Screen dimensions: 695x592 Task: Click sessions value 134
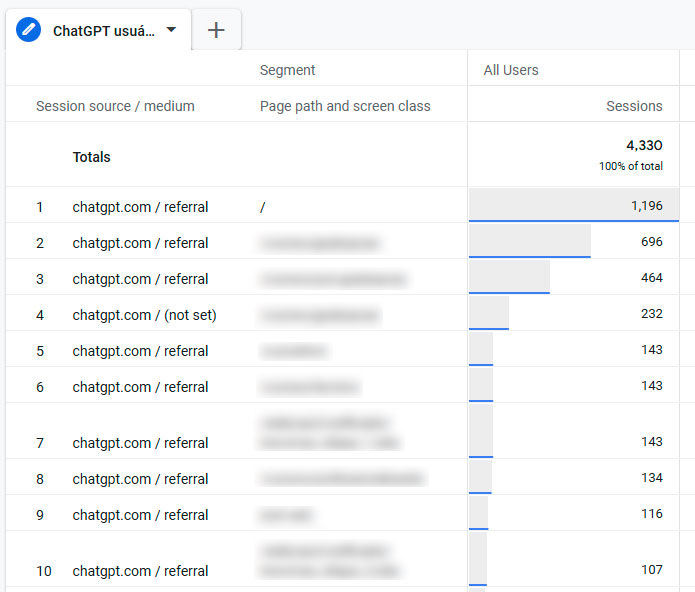tap(652, 478)
